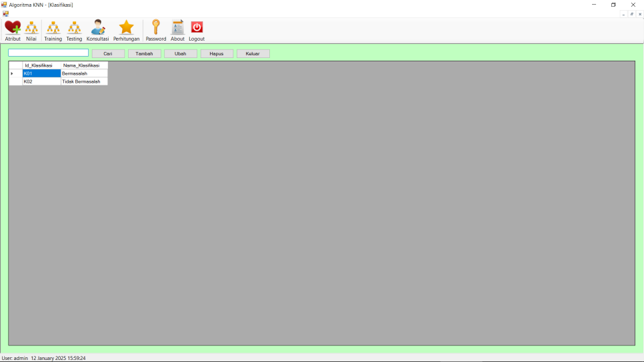Open Password with the key icon
This screenshot has width=644, height=362.
coord(155,28)
